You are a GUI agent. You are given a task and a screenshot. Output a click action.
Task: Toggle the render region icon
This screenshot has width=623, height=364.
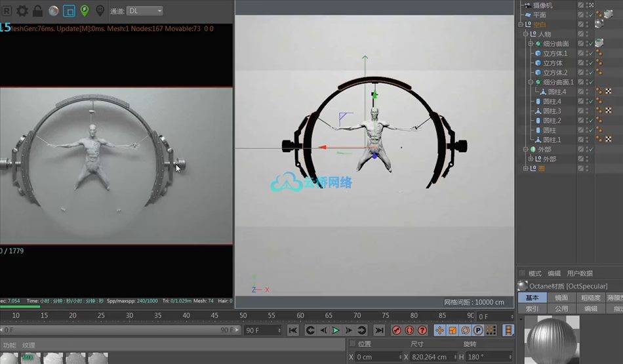(69, 11)
